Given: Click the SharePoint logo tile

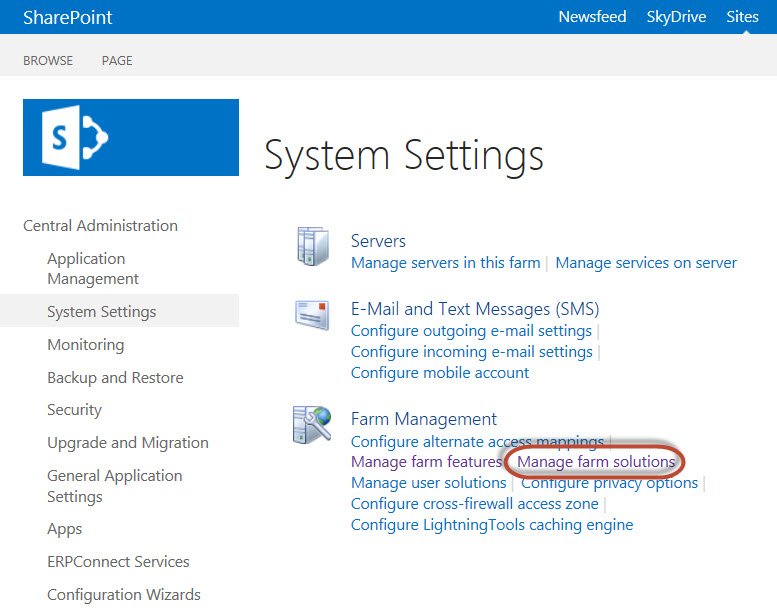Looking at the screenshot, I should (130, 137).
